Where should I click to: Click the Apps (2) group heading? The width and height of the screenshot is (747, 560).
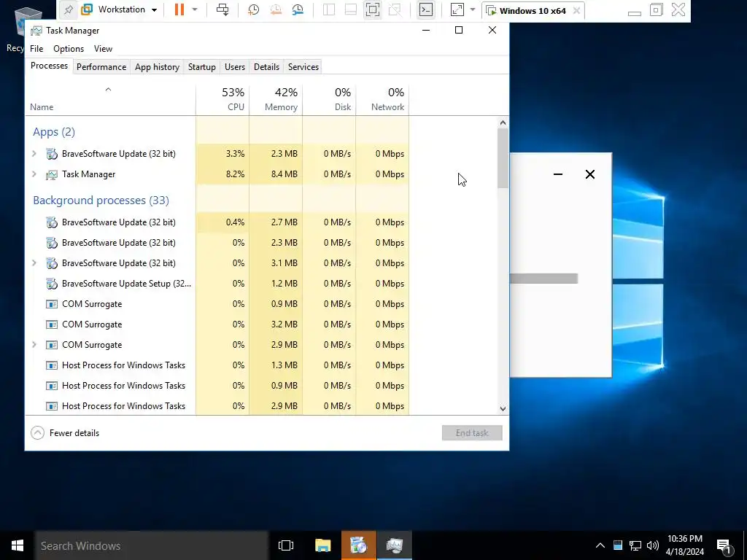pyautogui.click(x=54, y=132)
